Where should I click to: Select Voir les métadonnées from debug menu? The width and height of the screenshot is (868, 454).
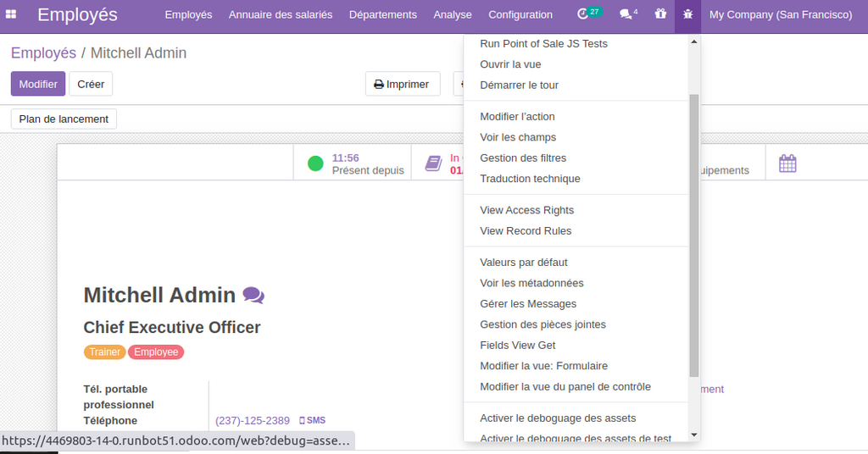(x=531, y=283)
